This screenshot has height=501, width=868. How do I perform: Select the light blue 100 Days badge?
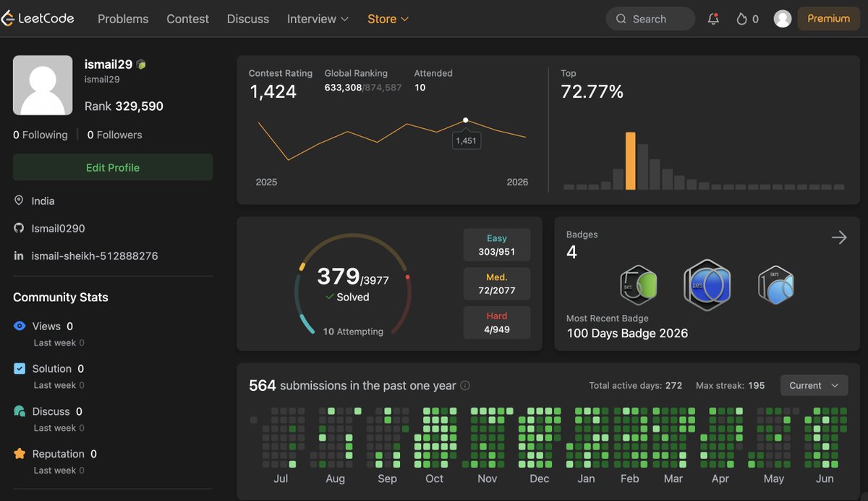pyautogui.click(x=776, y=285)
